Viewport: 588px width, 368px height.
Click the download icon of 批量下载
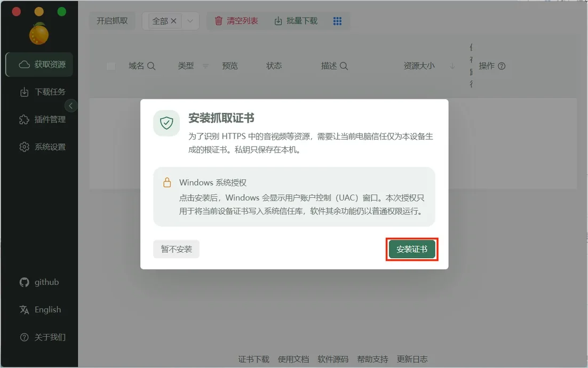point(278,21)
